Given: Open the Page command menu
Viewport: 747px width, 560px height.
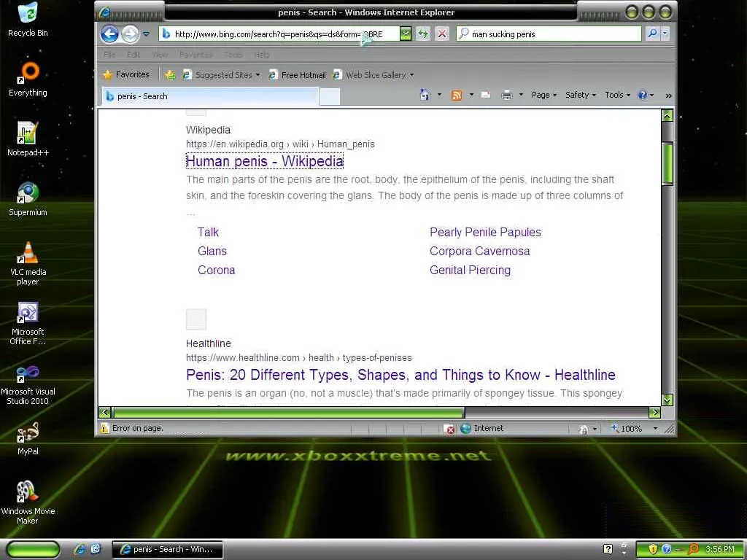Looking at the screenshot, I should 544,96.
